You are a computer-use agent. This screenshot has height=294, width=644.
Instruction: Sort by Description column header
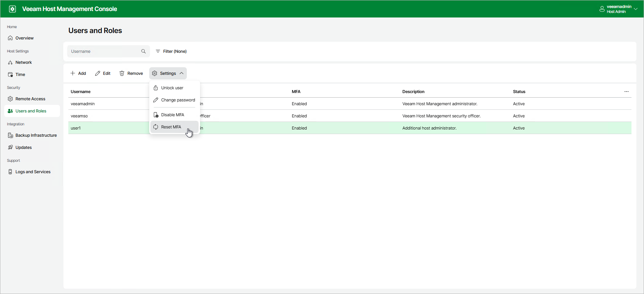click(x=414, y=92)
